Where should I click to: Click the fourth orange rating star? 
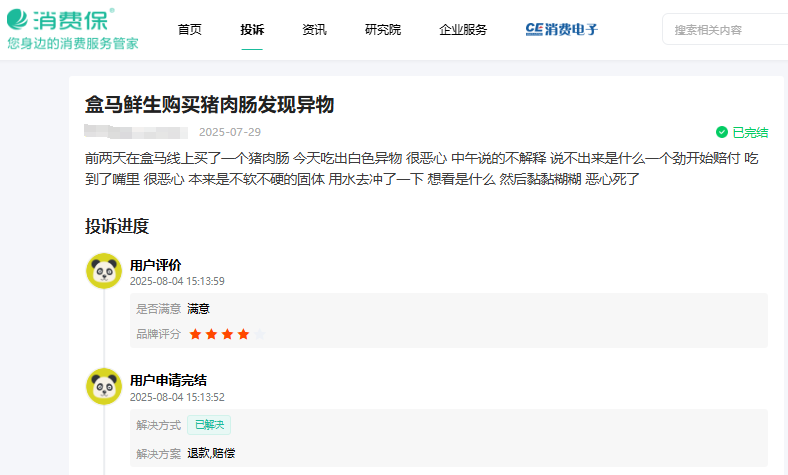coord(243,334)
